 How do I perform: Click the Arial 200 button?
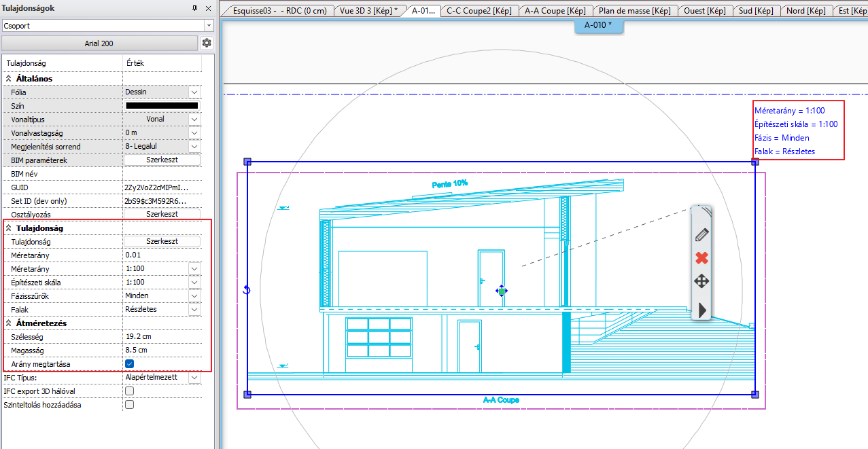[x=99, y=43]
